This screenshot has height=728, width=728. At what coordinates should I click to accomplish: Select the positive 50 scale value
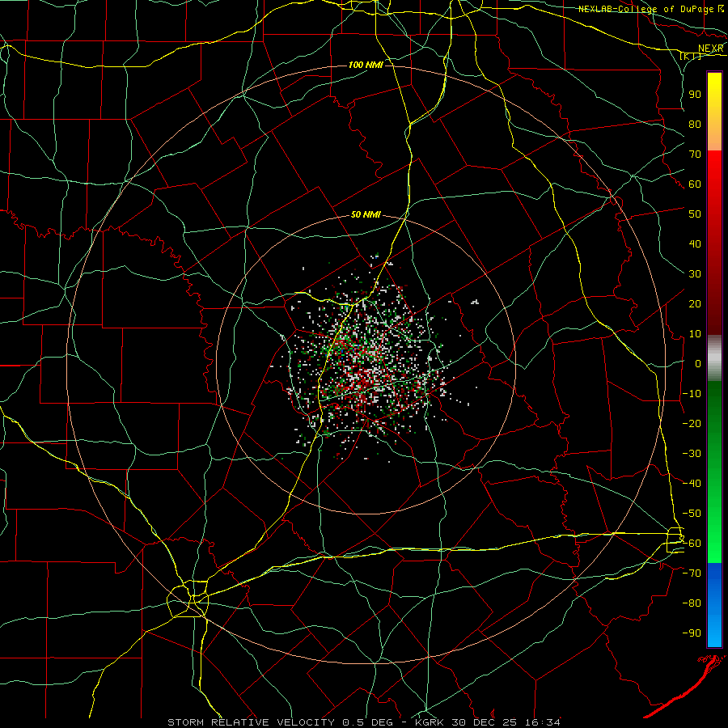tap(695, 214)
